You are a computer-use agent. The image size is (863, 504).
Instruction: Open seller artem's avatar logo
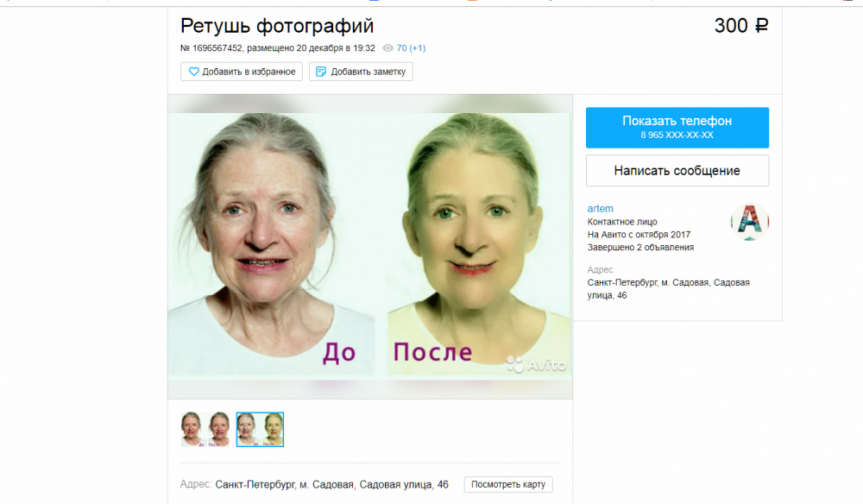[749, 223]
